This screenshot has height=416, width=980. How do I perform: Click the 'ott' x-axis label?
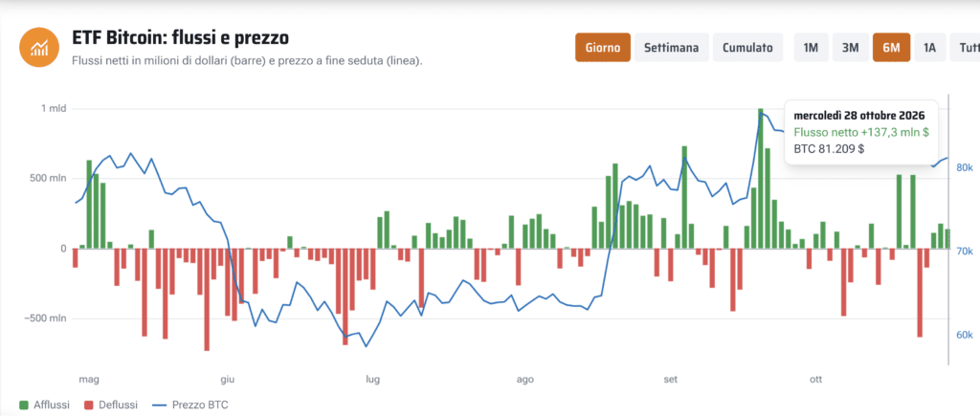[815, 379]
